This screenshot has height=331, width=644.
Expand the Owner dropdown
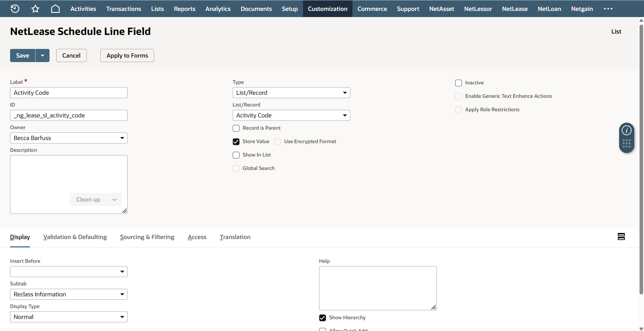pyautogui.click(x=69, y=138)
